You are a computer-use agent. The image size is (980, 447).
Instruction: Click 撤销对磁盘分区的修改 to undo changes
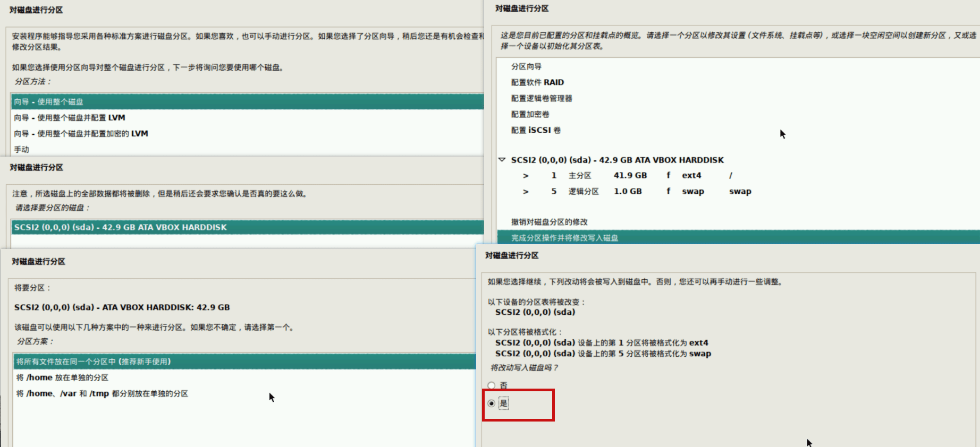point(549,222)
